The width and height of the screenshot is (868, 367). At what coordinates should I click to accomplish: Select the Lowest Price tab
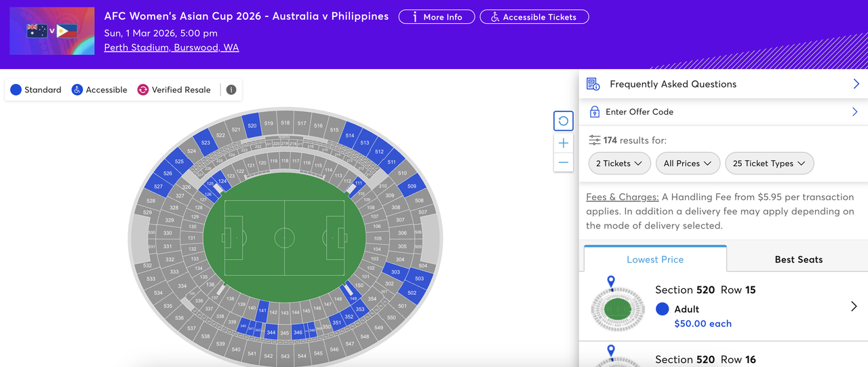[x=655, y=259]
